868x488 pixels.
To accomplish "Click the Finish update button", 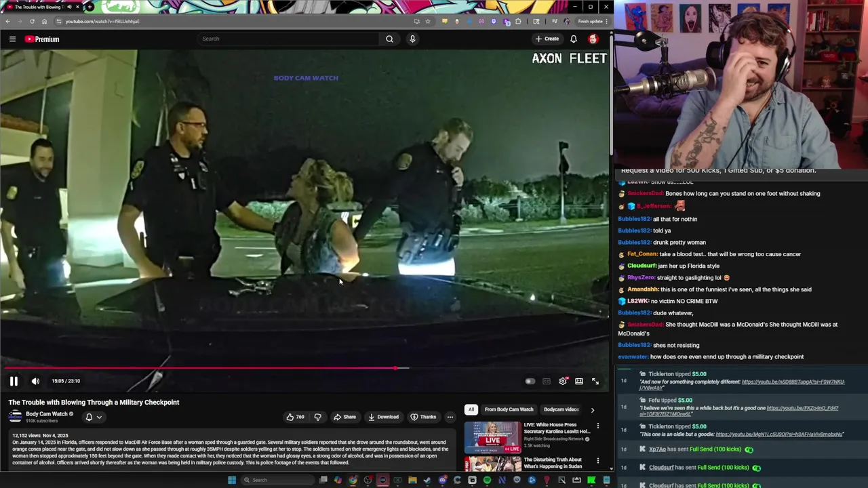I will click(591, 21).
